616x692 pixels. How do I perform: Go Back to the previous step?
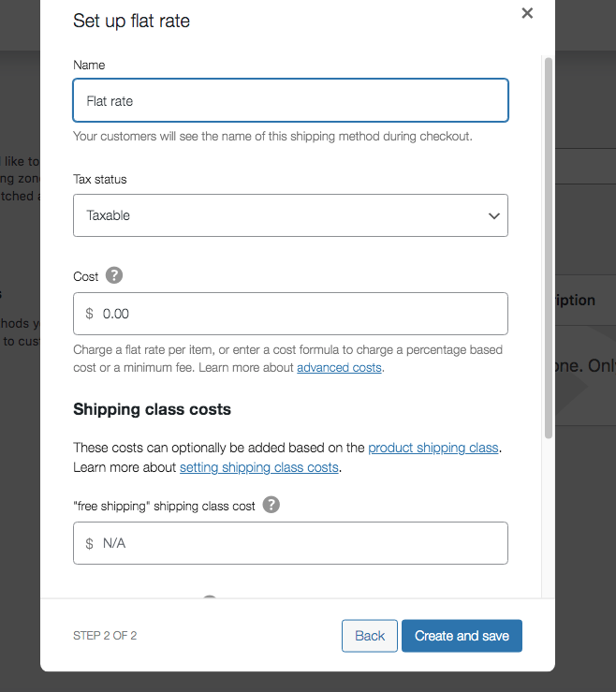point(370,636)
